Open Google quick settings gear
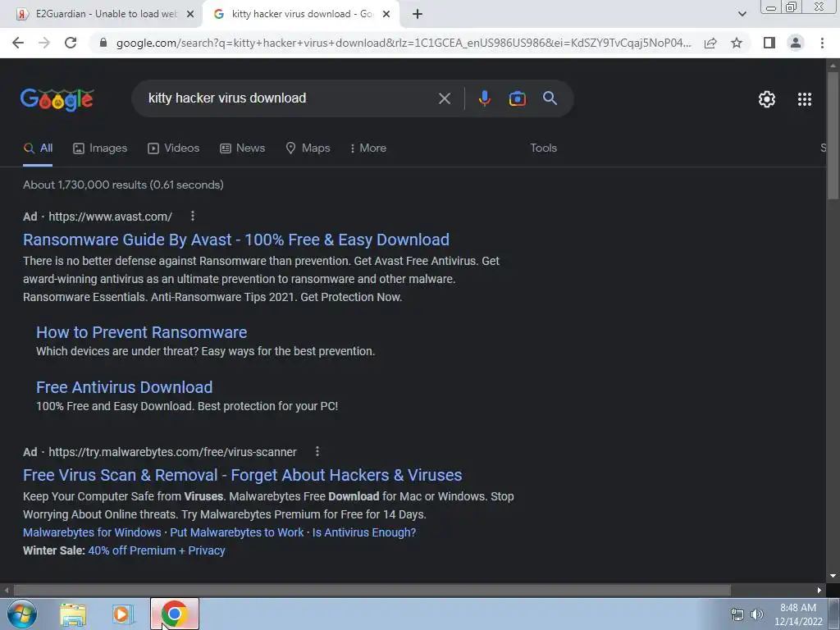The height and width of the screenshot is (630, 840). (x=767, y=99)
